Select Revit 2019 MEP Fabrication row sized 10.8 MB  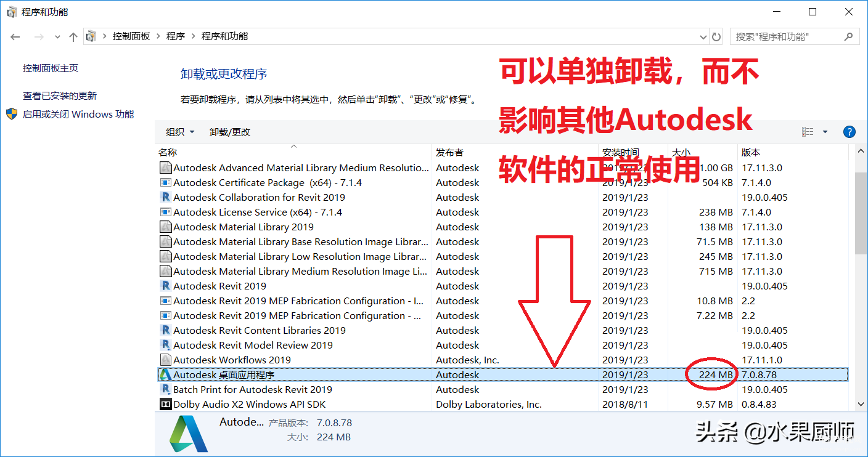(502, 301)
